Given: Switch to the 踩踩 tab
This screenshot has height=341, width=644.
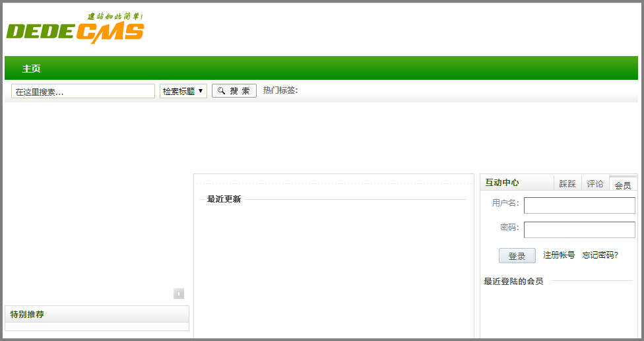Looking at the screenshot, I should (567, 183).
